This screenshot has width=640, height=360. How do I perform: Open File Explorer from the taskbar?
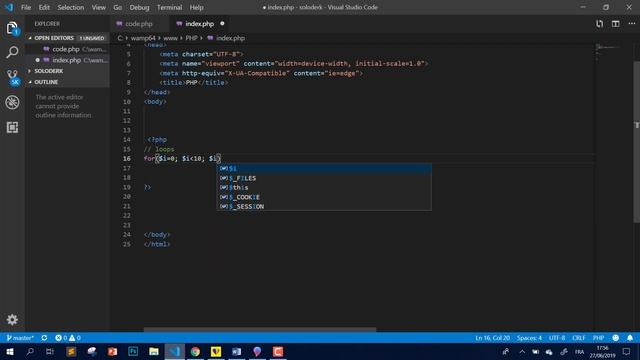(154, 351)
